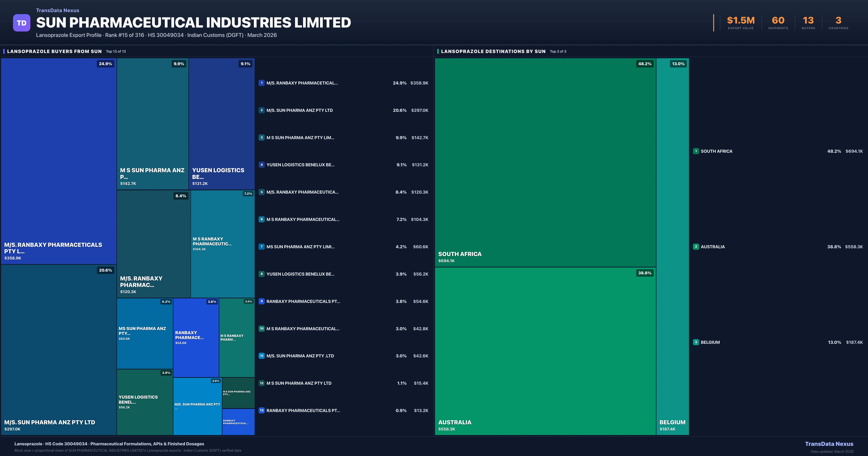Image resolution: width=868 pixels, height=456 pixels.
Task: Click rank badge 1 in buyers list
Action: [261, 83]
